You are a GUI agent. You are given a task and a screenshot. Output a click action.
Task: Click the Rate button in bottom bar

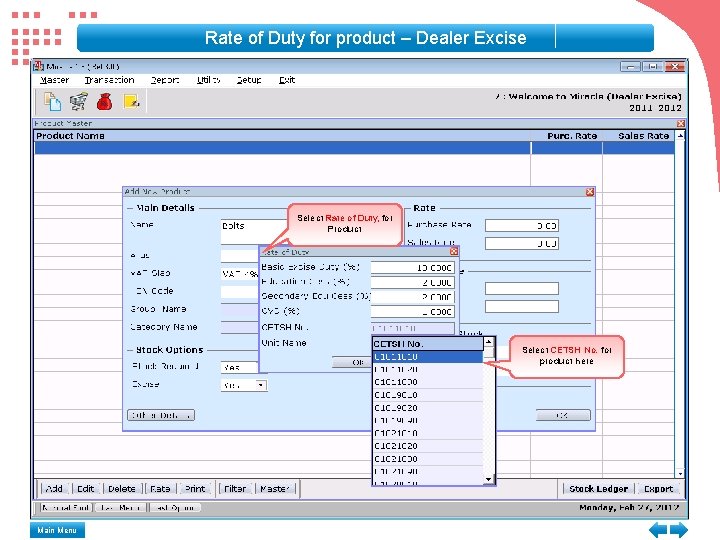point(160,489)
